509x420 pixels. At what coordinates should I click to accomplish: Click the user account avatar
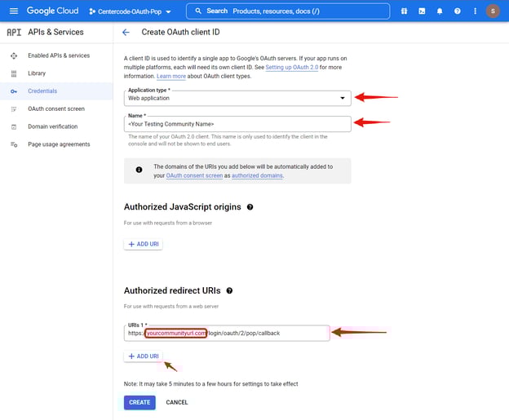click(x=493, y=11)
